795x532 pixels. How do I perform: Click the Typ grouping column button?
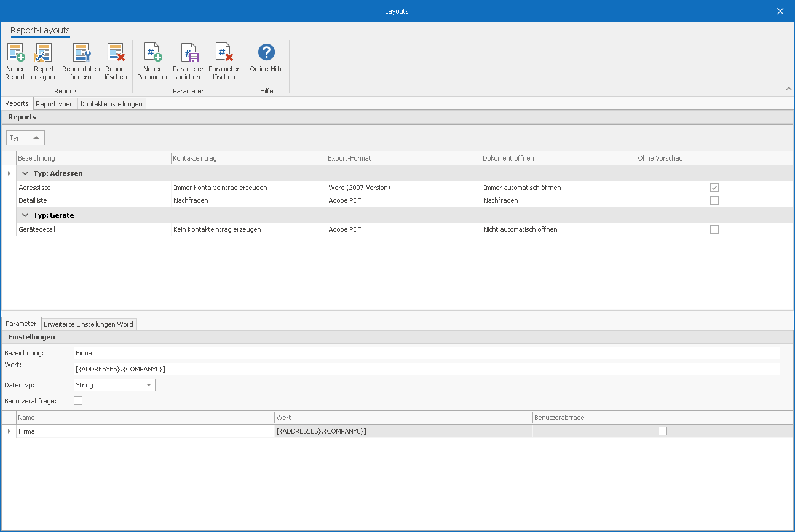(25, 138)
